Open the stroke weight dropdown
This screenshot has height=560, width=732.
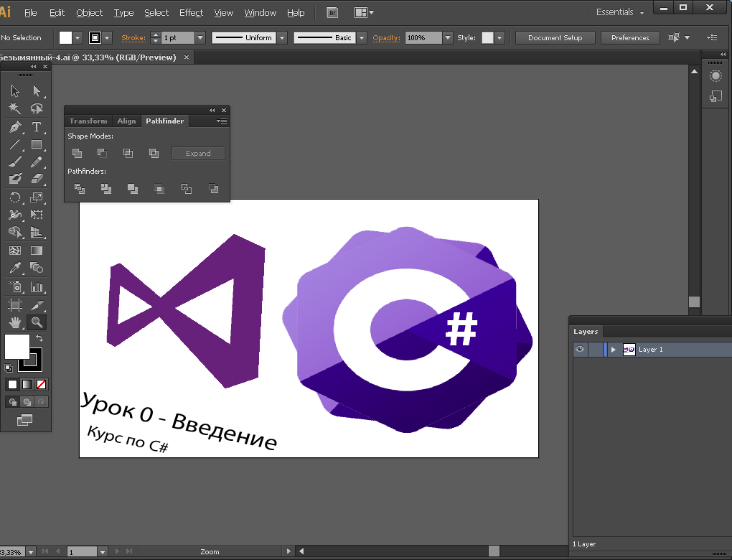200,38
